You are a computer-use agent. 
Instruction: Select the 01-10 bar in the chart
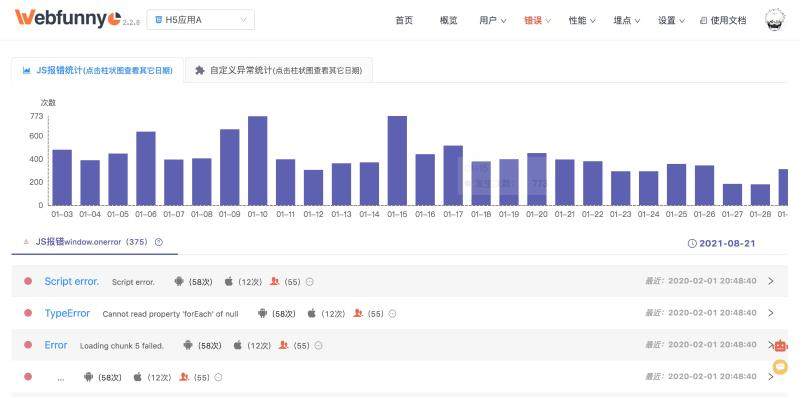(x=258, y=161)
